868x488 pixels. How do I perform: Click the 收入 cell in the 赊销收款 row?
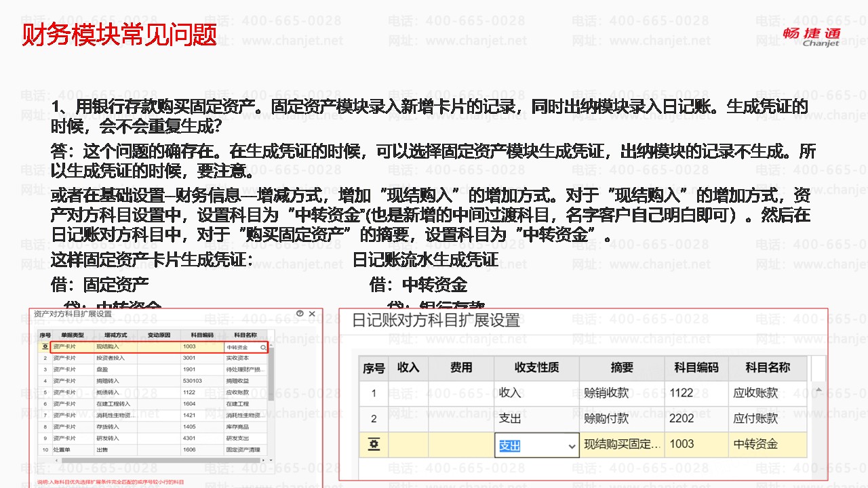pos(537,393)
